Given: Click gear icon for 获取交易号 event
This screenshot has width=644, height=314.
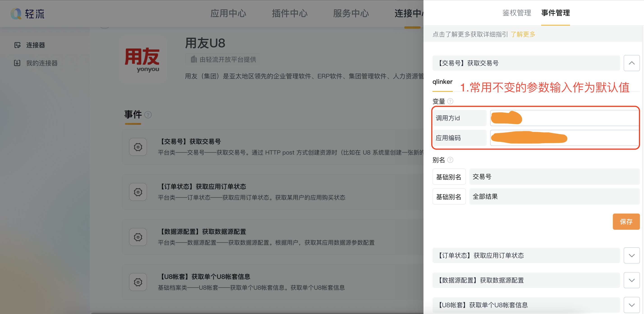Looking at the screenshot, I should [138, 147].
